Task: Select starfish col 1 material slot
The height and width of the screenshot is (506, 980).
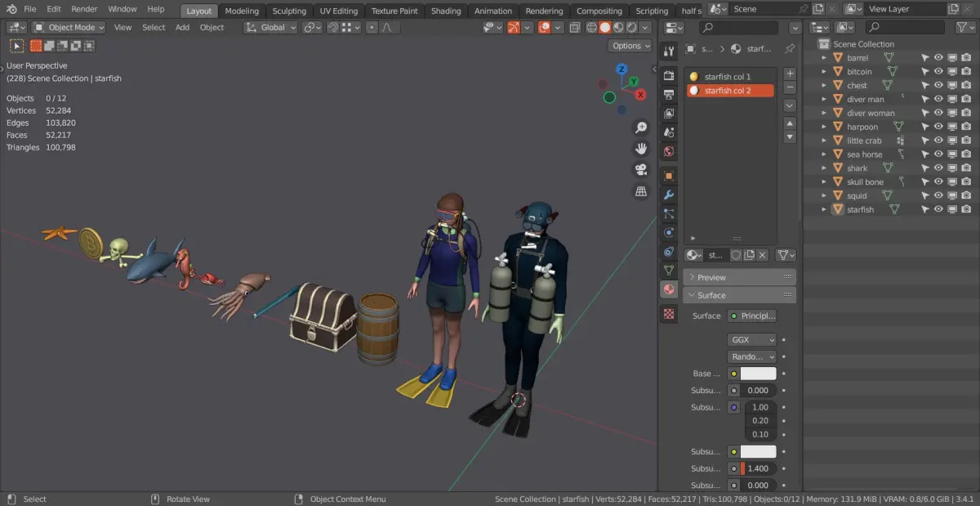Action: (x=729, y=77)
